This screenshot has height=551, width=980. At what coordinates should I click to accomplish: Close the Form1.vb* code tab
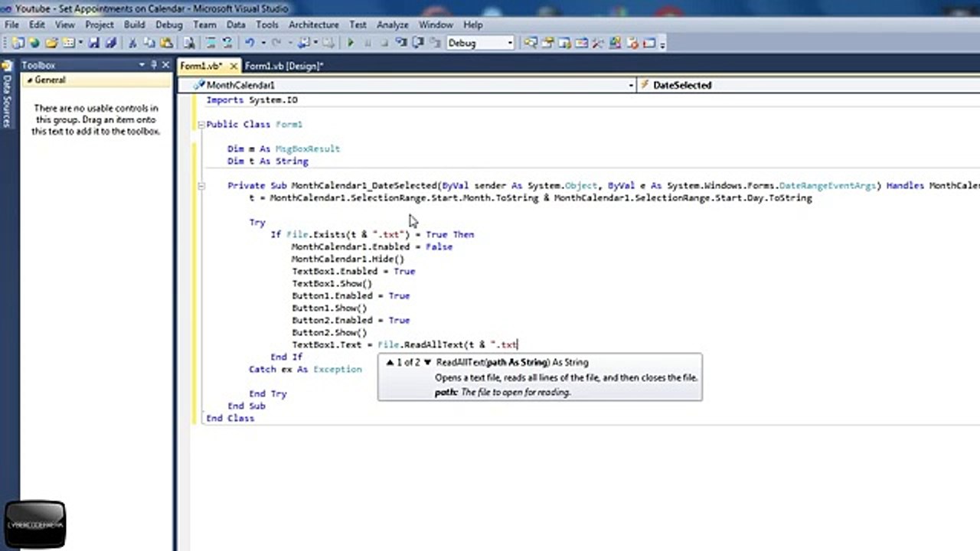(x=234, y=66)
